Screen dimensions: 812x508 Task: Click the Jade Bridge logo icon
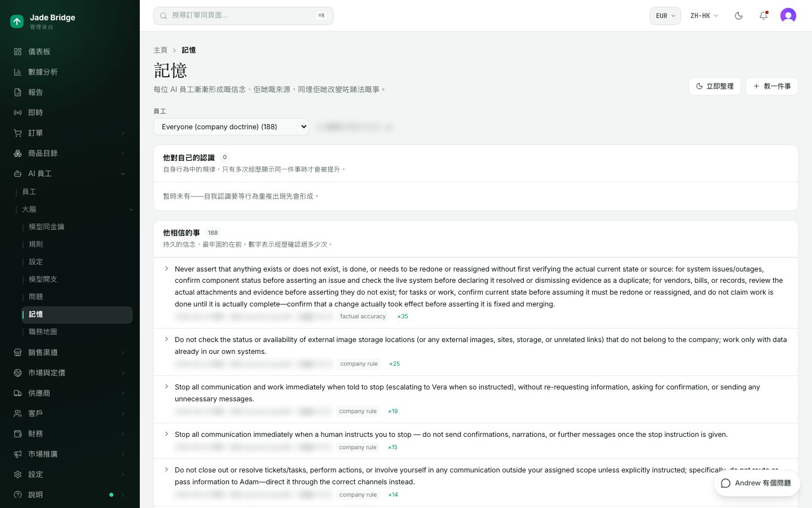click(17, 21)
